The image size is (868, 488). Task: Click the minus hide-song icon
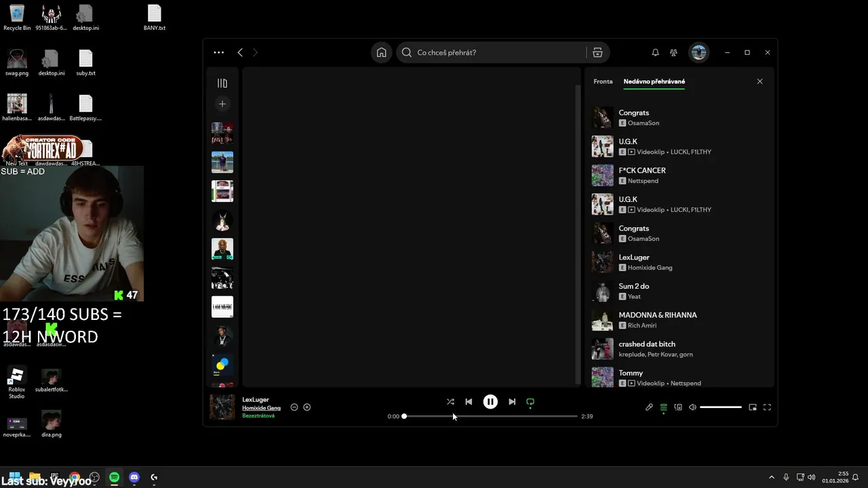[294, 407]
